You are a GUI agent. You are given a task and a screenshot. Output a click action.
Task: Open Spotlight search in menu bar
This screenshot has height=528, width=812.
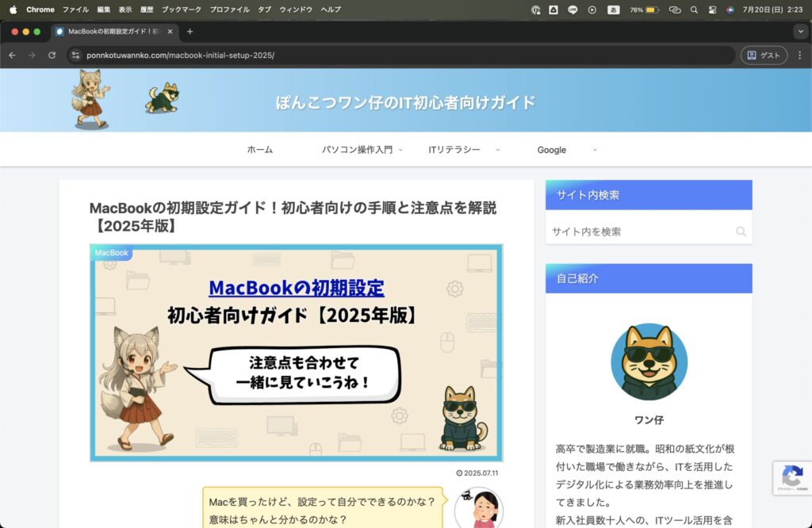click(694, 10)
